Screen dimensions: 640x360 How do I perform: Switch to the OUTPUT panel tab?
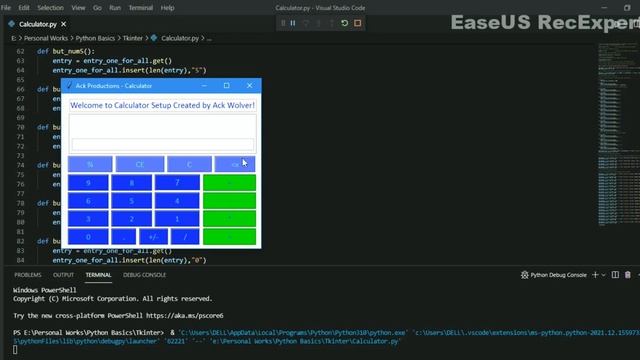[x=63, y=275]
